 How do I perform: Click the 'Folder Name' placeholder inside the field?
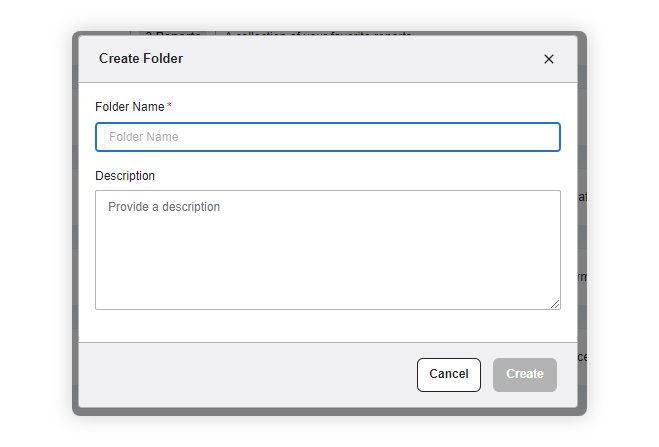click(x=143, y=137)
